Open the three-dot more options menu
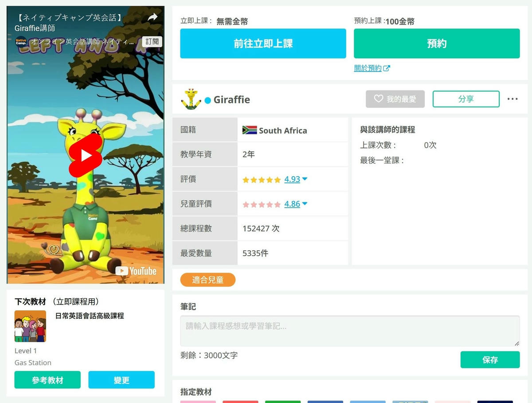 point(512,99)
